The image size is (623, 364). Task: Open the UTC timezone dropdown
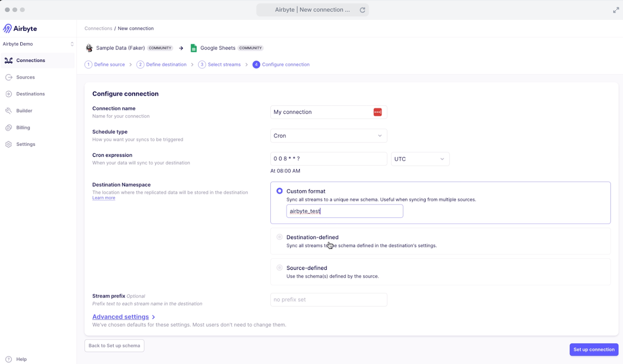(x=420, y=159)
